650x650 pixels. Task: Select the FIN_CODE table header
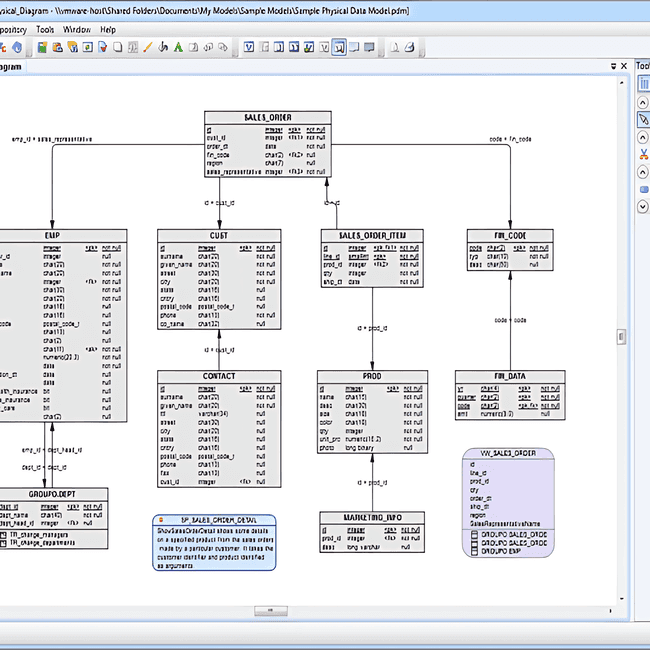coord(510,235)
